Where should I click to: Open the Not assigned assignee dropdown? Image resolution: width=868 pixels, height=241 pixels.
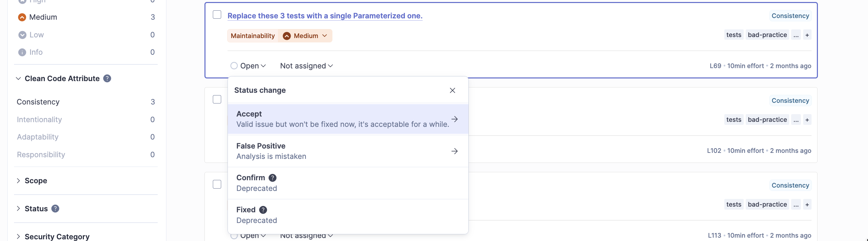click(x=306, y=66)
